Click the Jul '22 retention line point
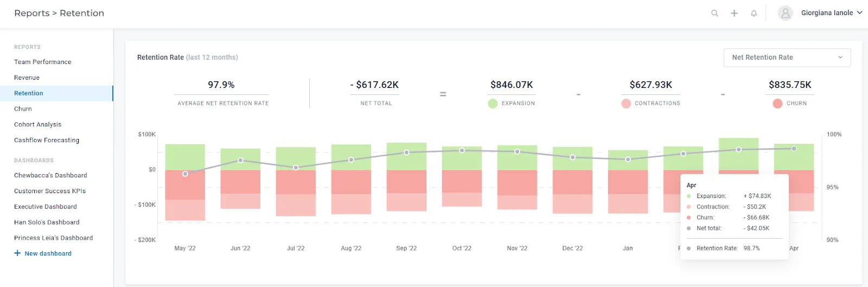 296,168
